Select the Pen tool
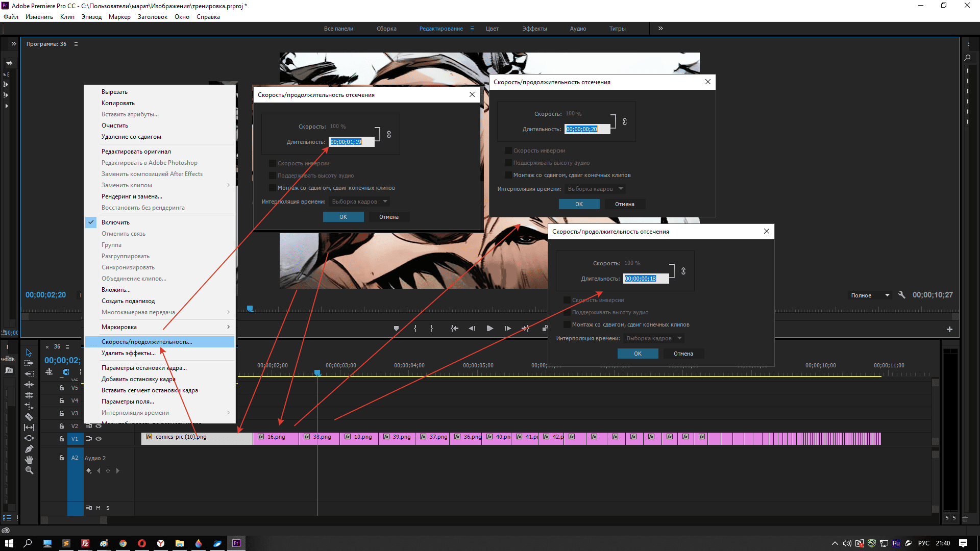 (x=29, y=449)
